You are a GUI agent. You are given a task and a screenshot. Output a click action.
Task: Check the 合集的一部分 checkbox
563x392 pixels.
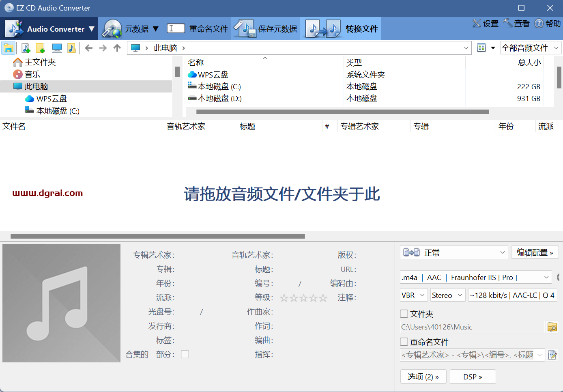pos(185,354)
